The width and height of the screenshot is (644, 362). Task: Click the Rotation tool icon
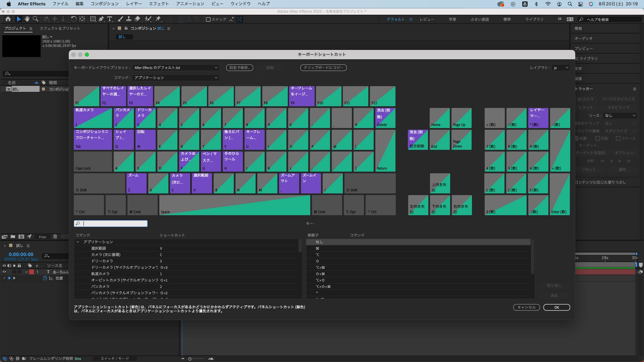coord(73,19)
